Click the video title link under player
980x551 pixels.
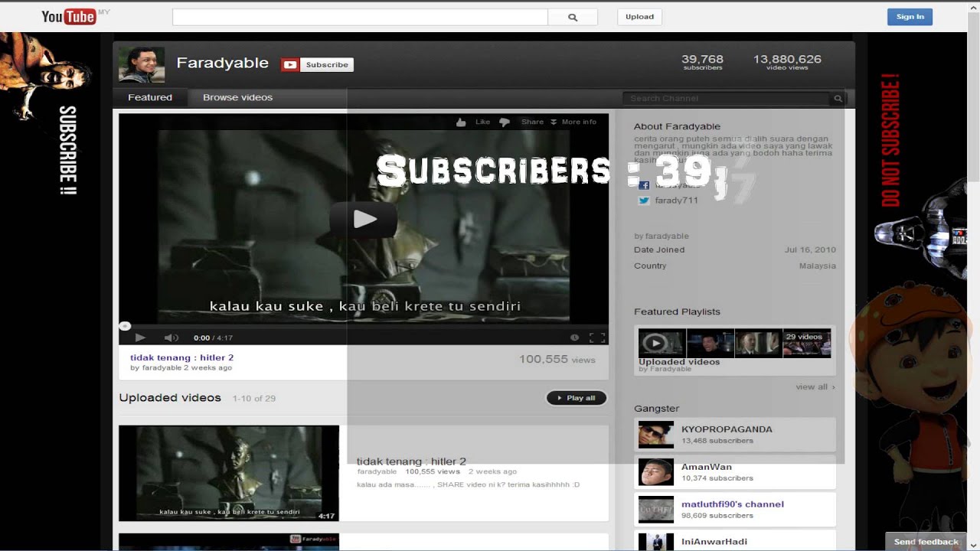coord(181,357)
